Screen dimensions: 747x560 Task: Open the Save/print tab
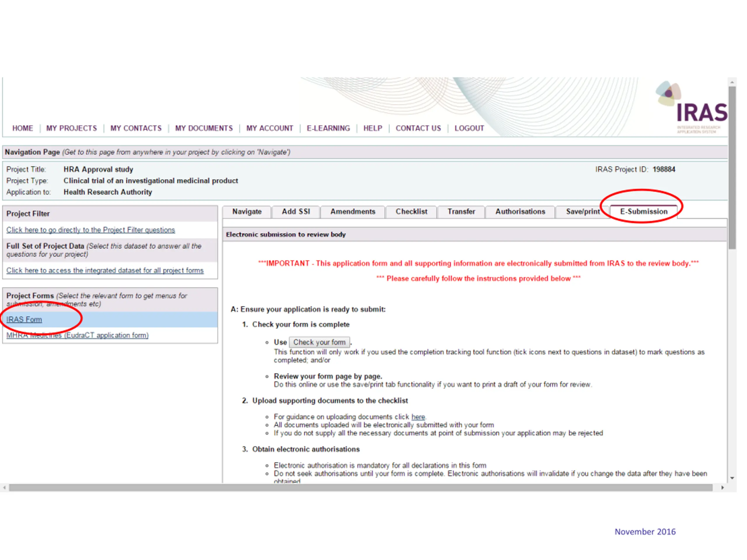582,212
